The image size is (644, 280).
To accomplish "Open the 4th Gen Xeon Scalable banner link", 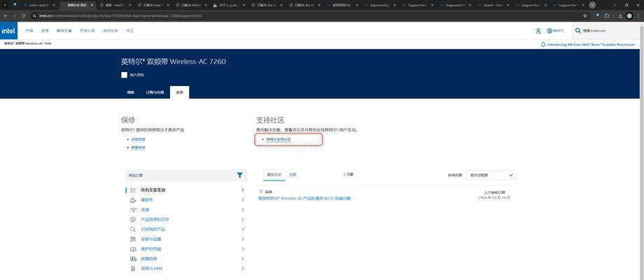I will click(591, 44).
